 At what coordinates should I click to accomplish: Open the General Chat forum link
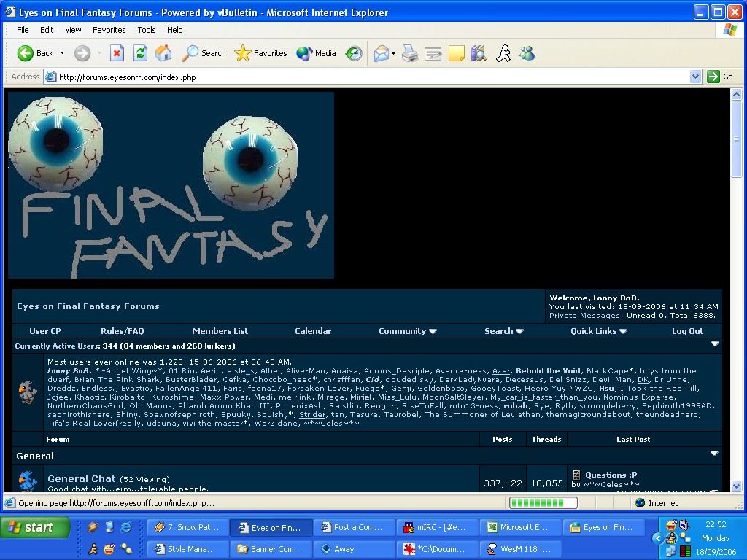click(82, 478)
